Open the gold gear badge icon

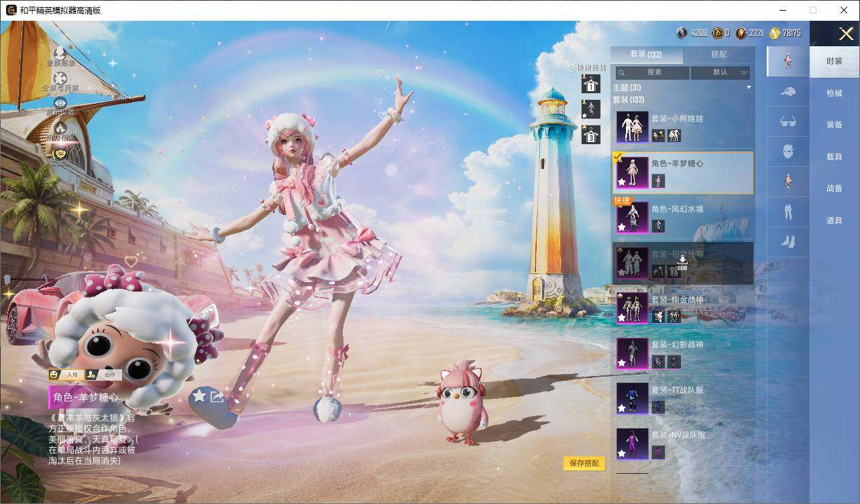[x=60, y=153]
